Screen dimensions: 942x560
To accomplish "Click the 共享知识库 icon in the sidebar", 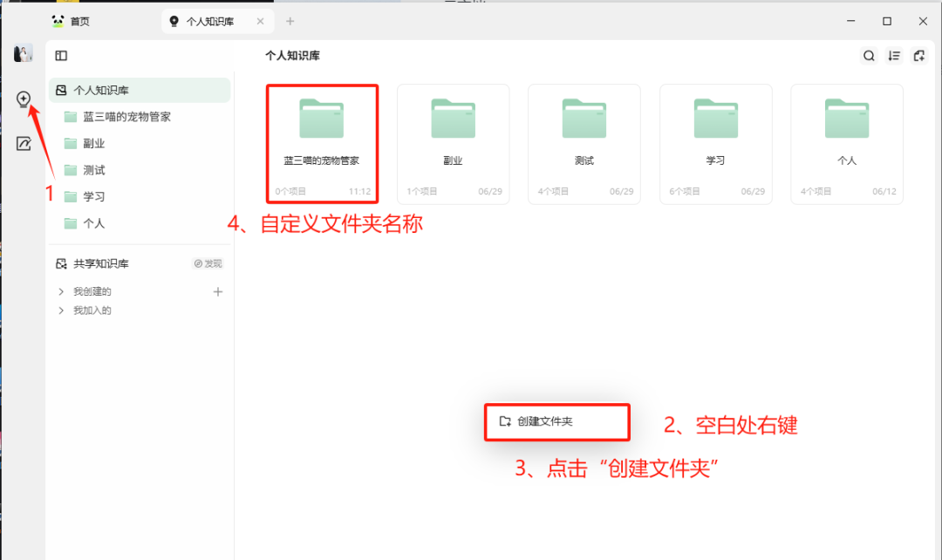I will pos(60,263).
